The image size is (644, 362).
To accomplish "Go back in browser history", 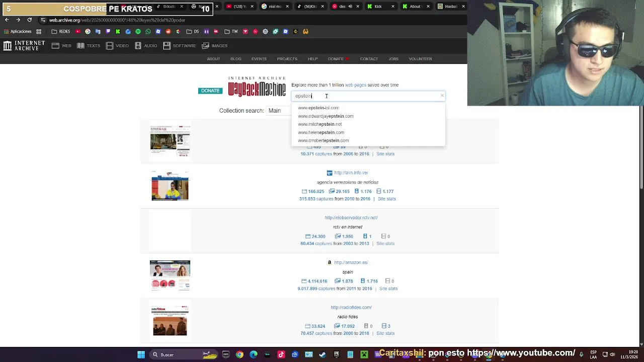I will tap(7, 20).
